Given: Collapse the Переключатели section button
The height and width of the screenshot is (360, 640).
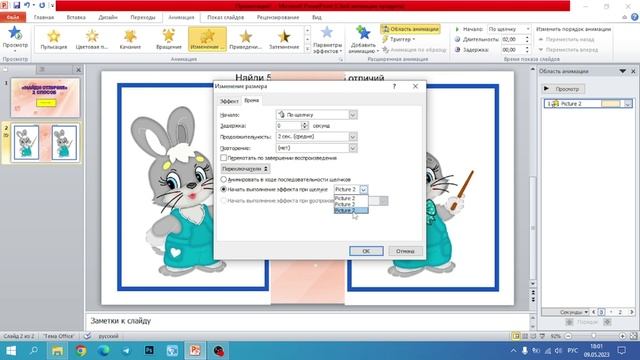Looking at the screenshot, I should pos(245,169).
